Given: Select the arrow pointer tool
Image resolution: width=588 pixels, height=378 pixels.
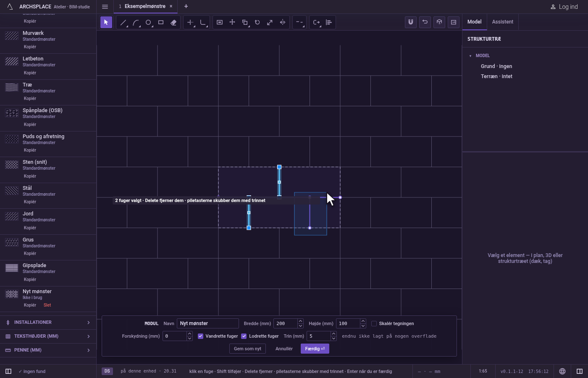Looking at the screenshot, I should [x=106, y=22].
